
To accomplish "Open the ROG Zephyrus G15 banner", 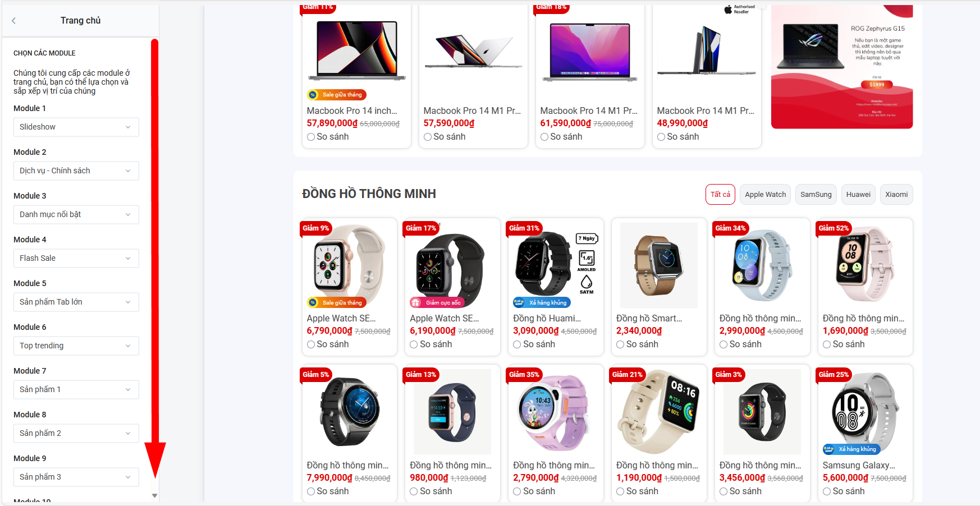I will click(x=842, y=67).
